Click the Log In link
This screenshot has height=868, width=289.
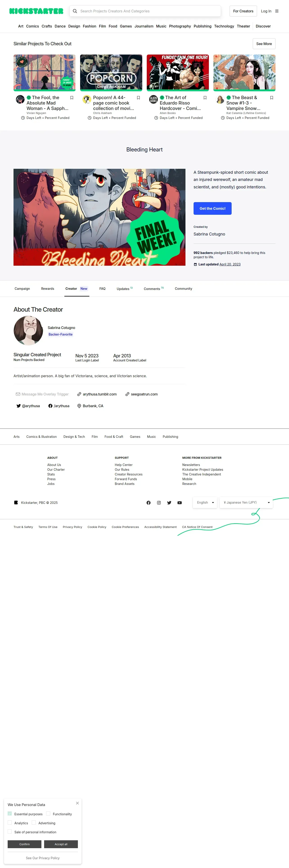(266, 11)
